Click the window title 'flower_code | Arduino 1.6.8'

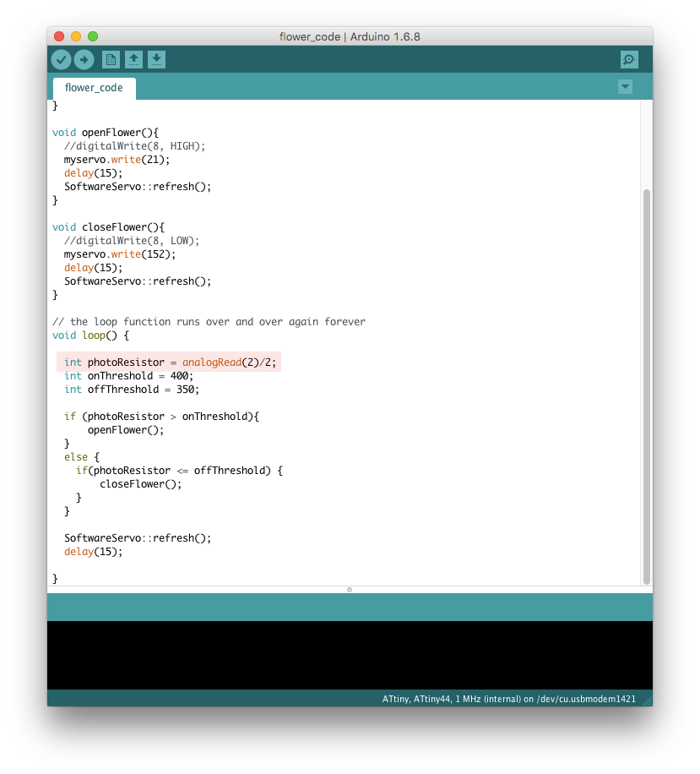tap(350, 36)
